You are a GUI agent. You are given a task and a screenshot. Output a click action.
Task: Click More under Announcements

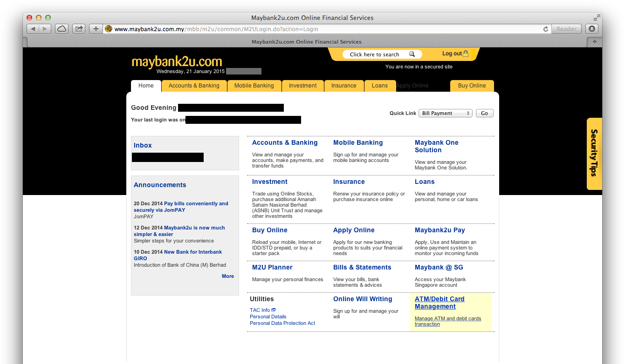click(x=228, y=276)
